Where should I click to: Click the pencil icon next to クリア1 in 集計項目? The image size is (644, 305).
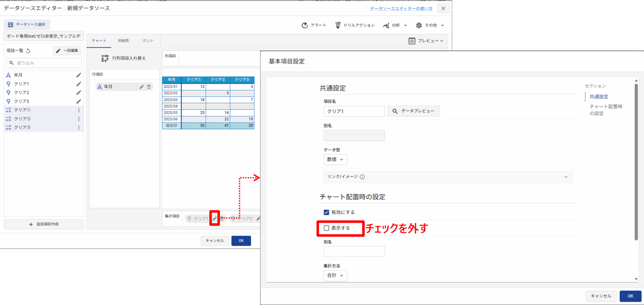click(214, 219)
